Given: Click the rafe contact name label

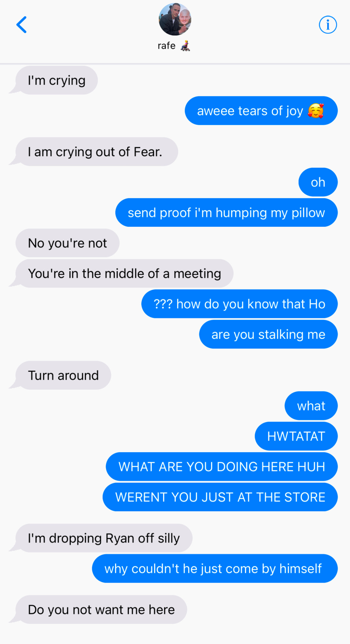Looking at the screenshot, I should point(167,46).
